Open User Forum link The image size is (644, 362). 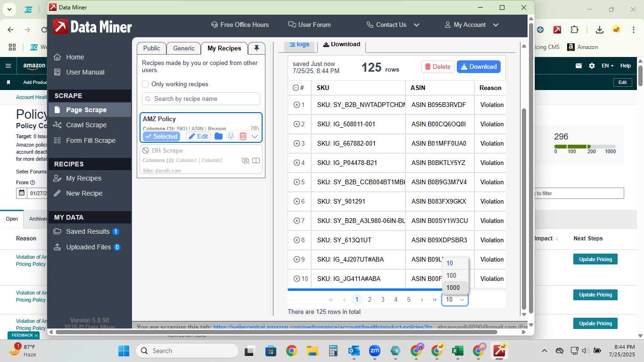[x=309, y=25]
